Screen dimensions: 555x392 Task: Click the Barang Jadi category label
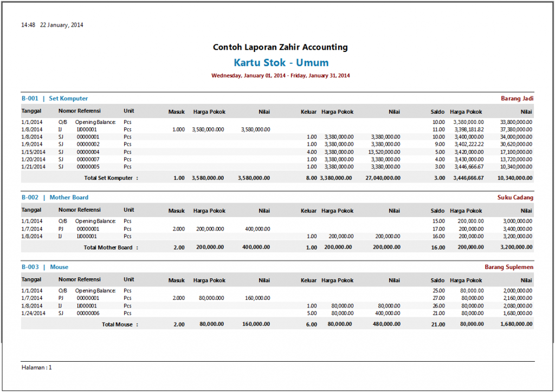pos(517,99)
